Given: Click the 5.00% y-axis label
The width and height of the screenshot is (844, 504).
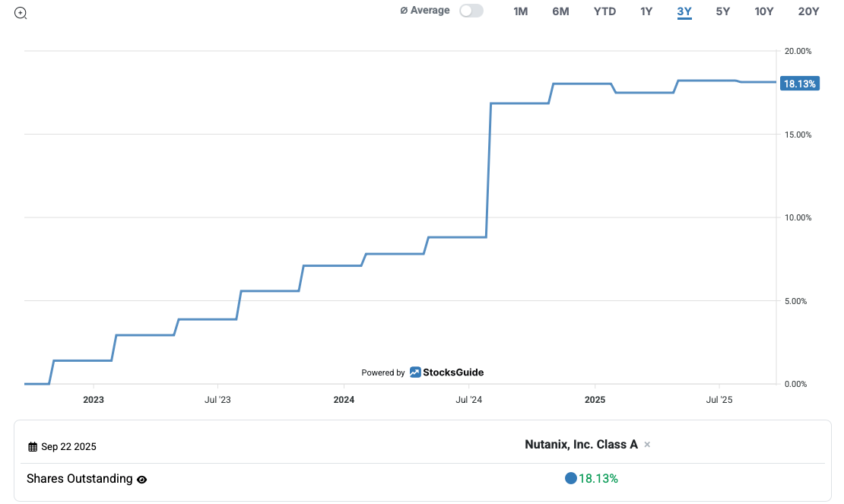Looking at the screenshot, I should pyautogui.click(x=795, y=301).
